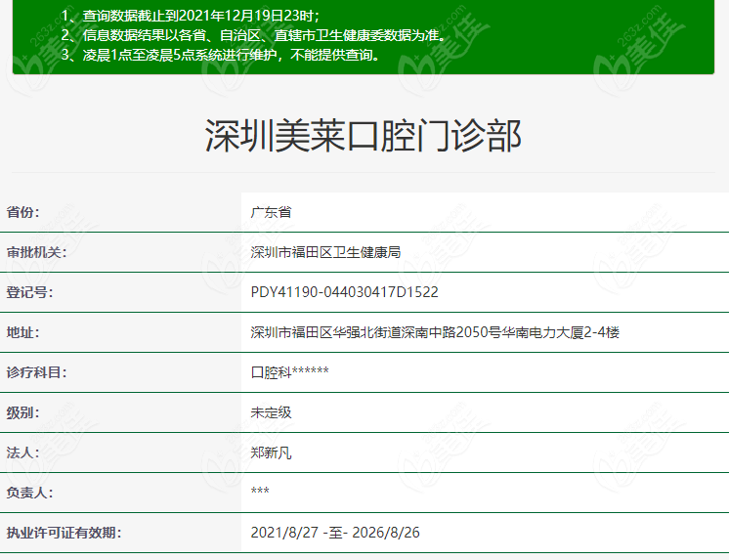Viewport: 729px width, 560px height.
Task: Click notice line 凌晨1点至凌晨5点系统进行维护
Action: click(x=221, y=55)
